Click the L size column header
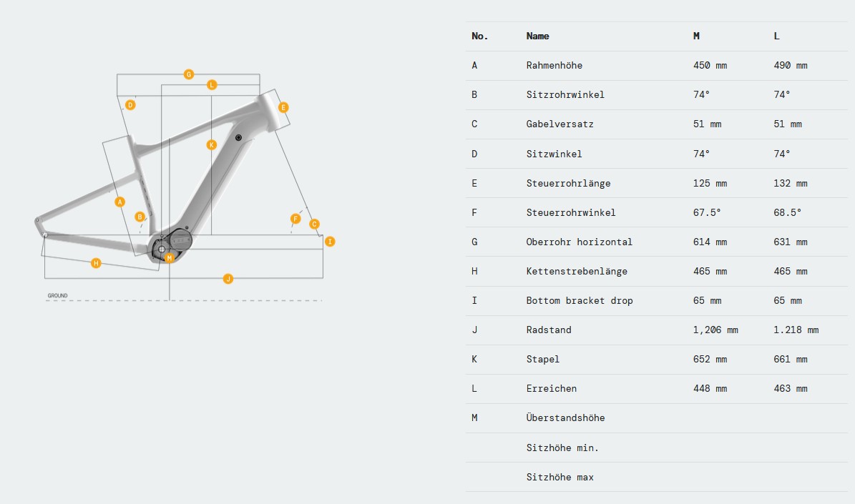Viewport: 855px width, 504px height. coord(776,36)
